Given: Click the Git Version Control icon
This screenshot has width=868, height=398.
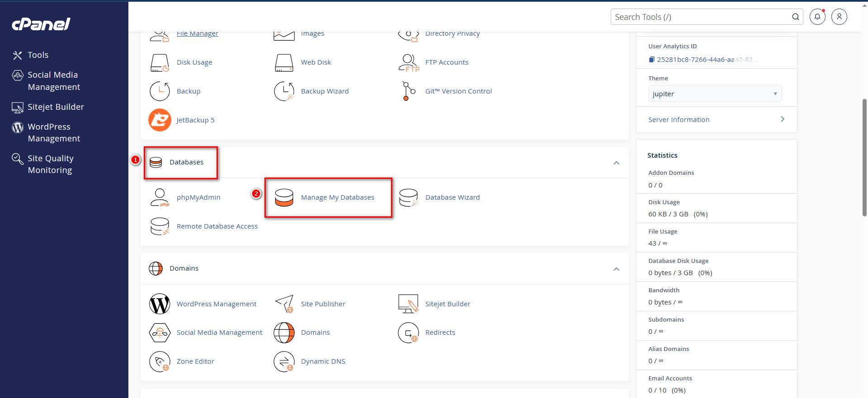Looking at the screenshot, I should [409, 91].
